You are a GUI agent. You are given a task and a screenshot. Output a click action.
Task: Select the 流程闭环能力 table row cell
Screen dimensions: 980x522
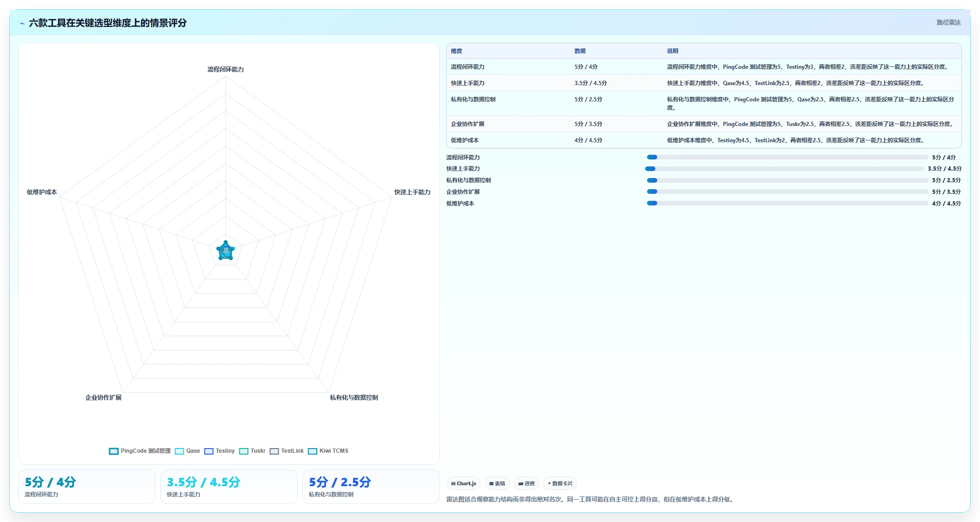467,67
